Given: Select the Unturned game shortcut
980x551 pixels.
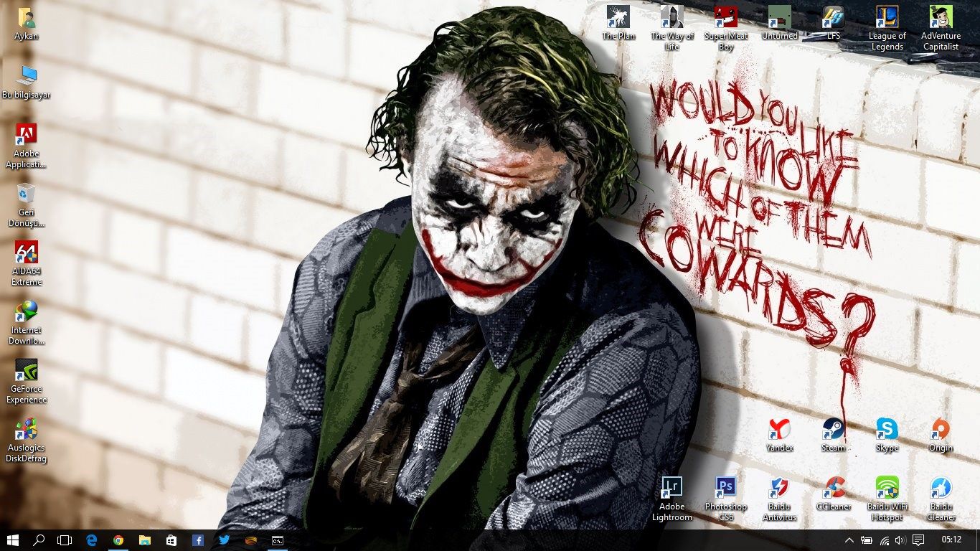Looking at the screenshot, I should point(780,23).
